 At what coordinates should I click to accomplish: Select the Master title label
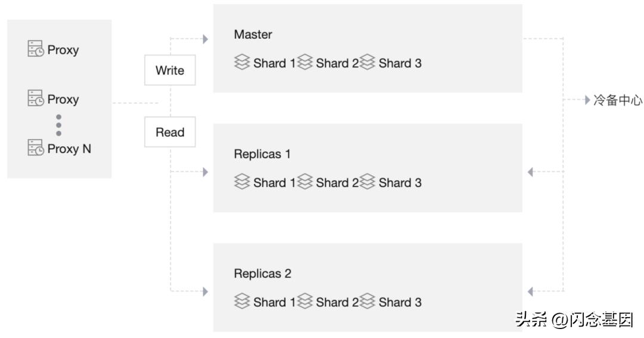[253, 35]
